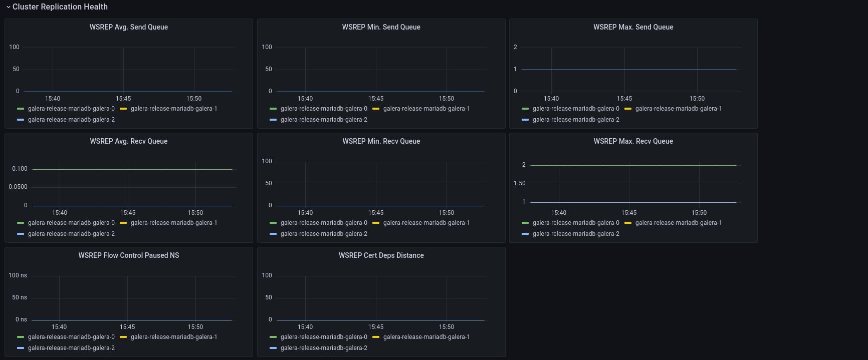Toggle galera-2 series in Min. Send Queue legend

tap(324, 120)
